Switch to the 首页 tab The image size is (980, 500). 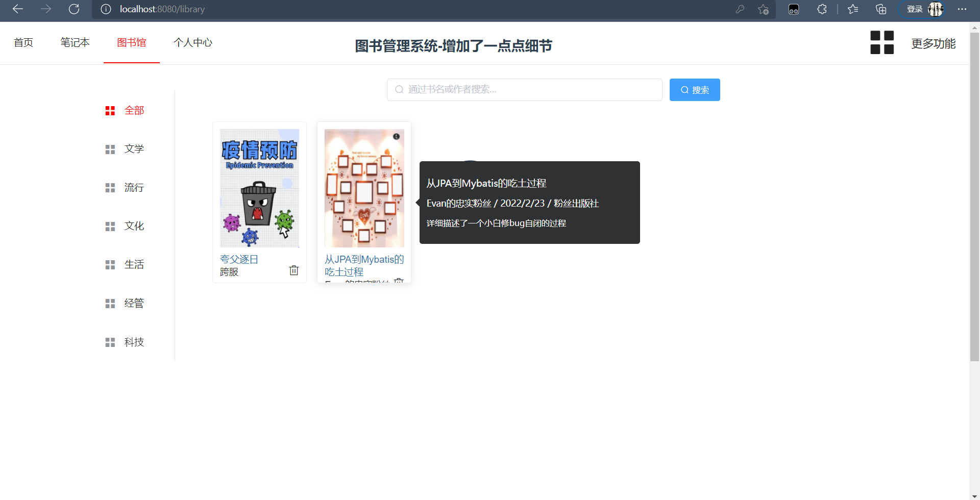point(23,42)
